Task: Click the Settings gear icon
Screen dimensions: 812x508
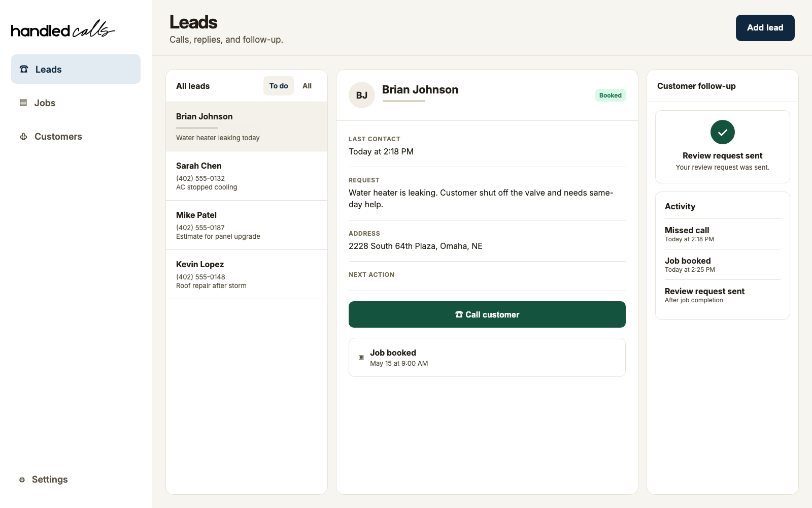Action: 22,480
